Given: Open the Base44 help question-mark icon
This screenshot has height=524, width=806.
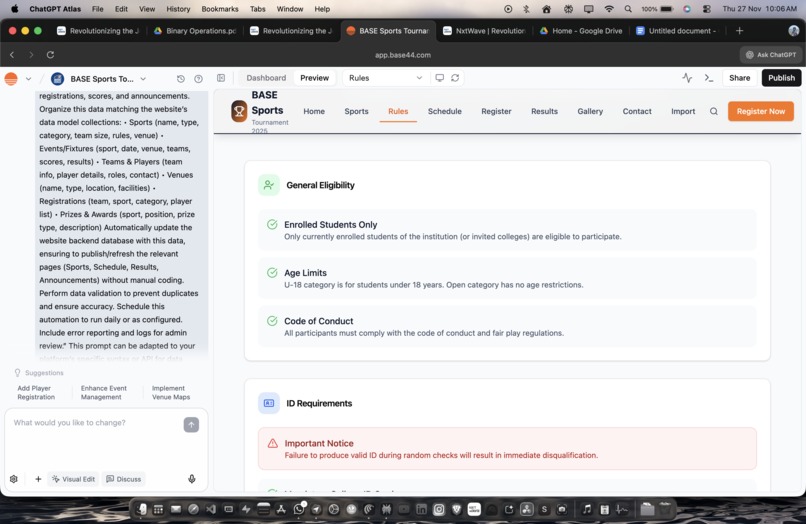Looking at the screenshot, I should (x=198, y=79).
